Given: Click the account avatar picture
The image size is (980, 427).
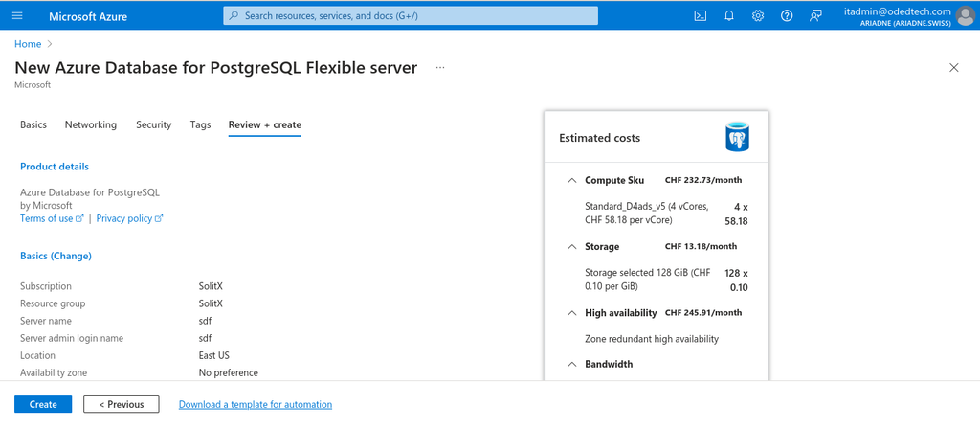Looking at the screenshot, I should (967, 15).
